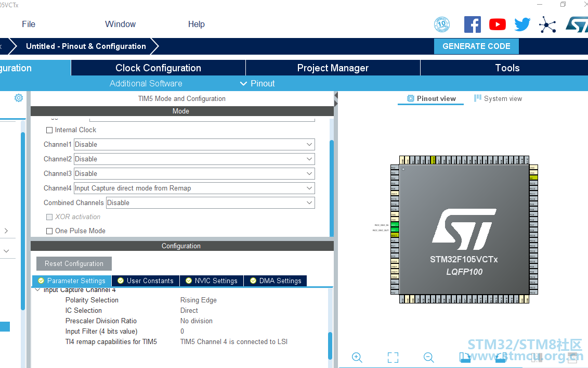This screenshot has height=368, width=588.
Task: Toggle the XOR activation checkbox
Action: pos(49,217)
